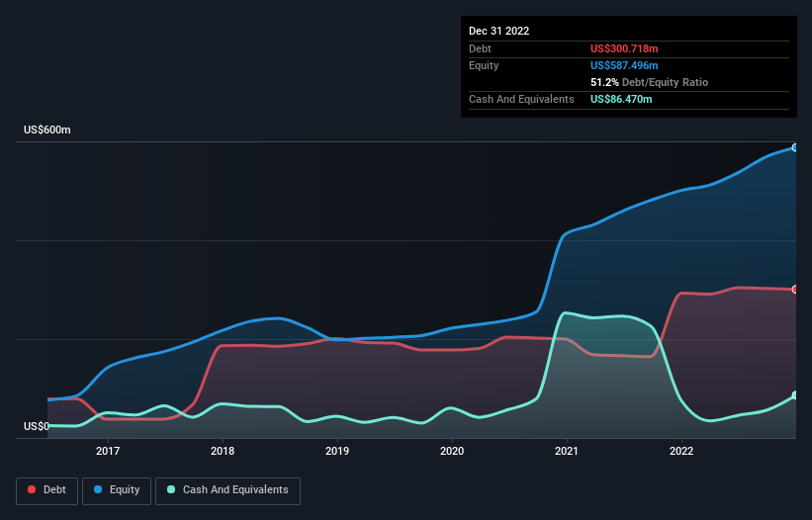Click the 2018 x-axis label
The image size is (812, 520).
(x=223, y=451)
